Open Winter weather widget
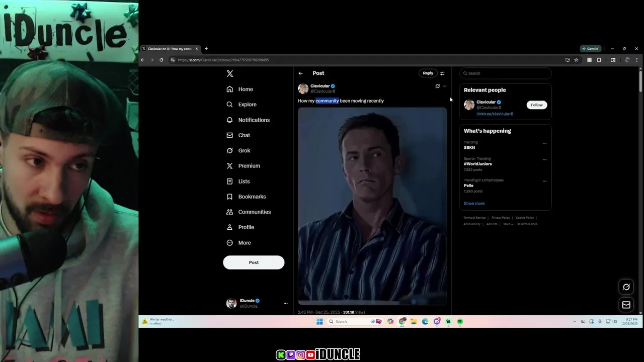Viewport: 644px width, 362px height. click(158, 322)
